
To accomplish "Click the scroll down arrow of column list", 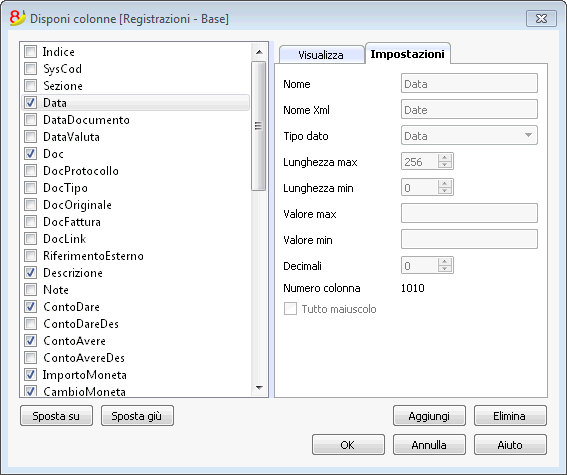I will coord(259,388).
